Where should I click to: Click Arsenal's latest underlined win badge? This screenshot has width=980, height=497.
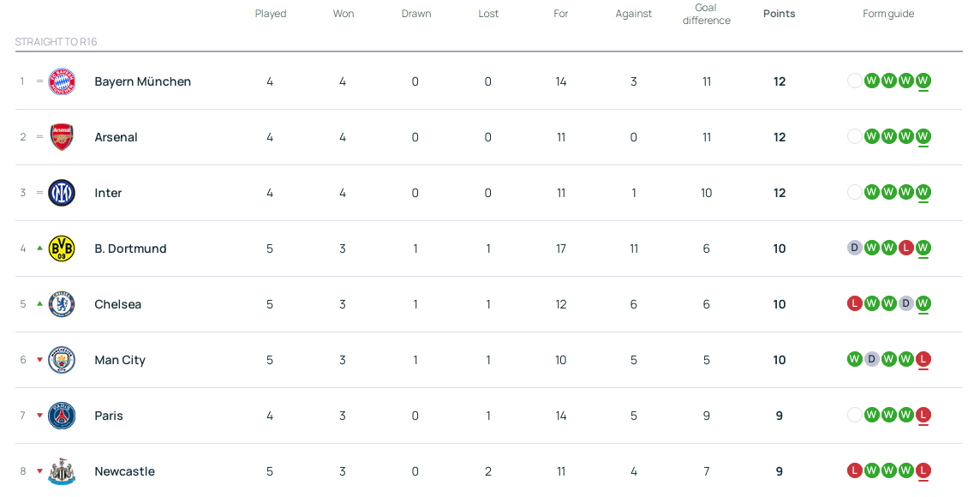tap(923, 136)
